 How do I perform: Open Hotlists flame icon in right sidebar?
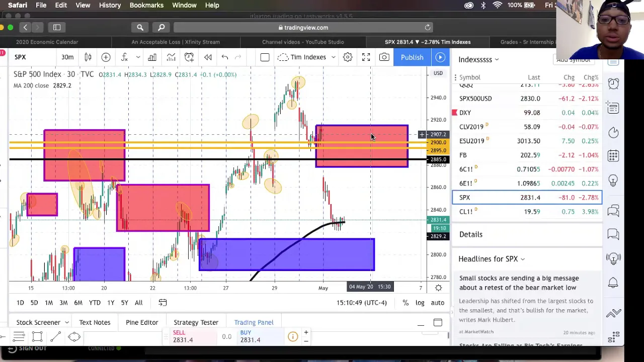click(x=613, y=132)
